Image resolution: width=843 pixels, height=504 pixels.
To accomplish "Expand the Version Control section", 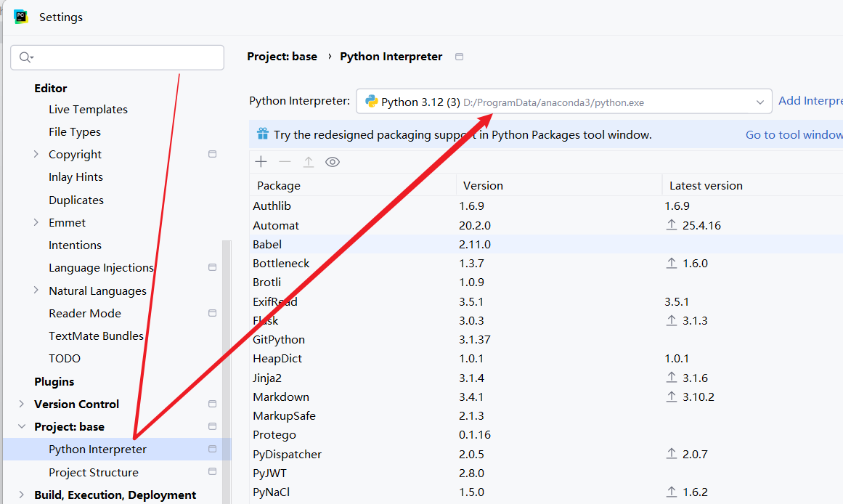I will tap(22, 404).
